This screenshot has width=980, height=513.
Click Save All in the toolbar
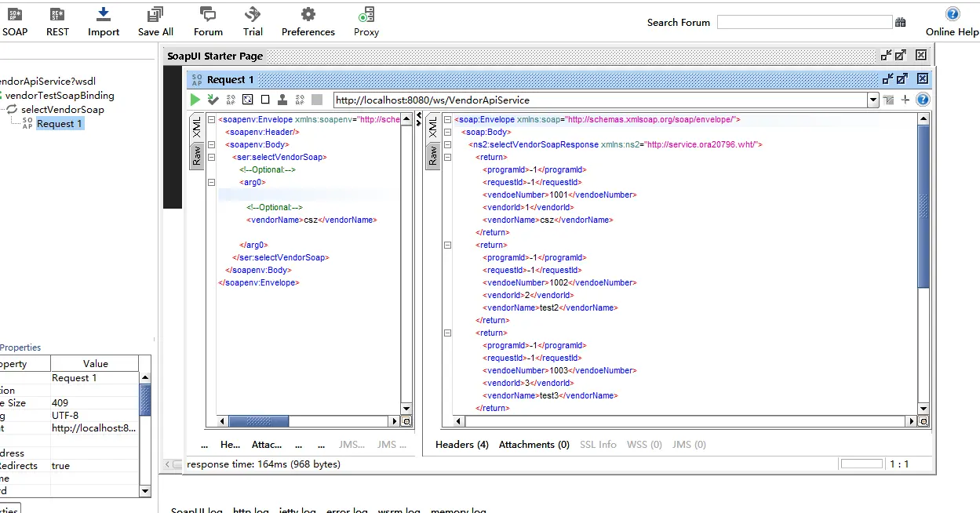pyautogui.click(x=155, y=22)
